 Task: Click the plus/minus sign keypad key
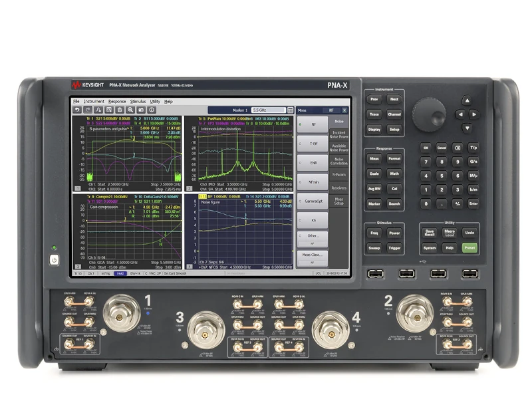[458, 204]
